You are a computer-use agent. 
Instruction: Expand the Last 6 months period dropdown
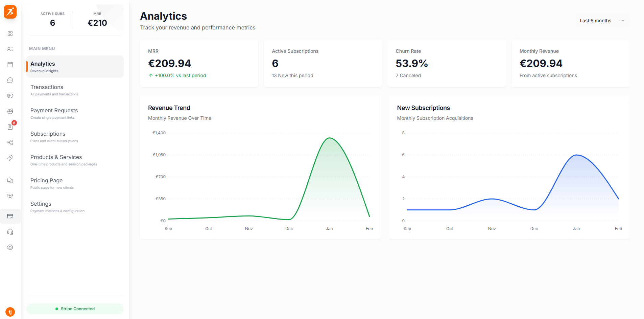tap(602, 21)
